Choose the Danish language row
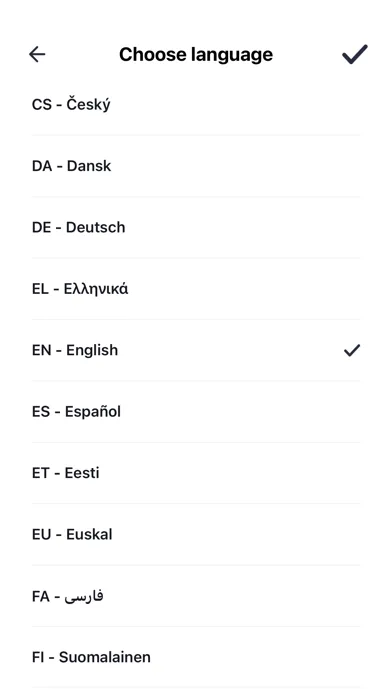The height and width of the screenshot is (696, 392). pos(196,166)
